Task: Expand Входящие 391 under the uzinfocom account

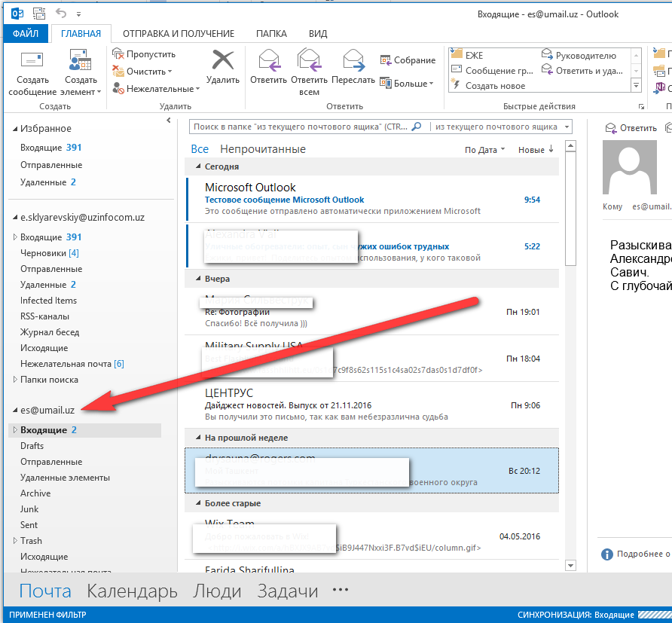Action: click(x=15, y=237)
